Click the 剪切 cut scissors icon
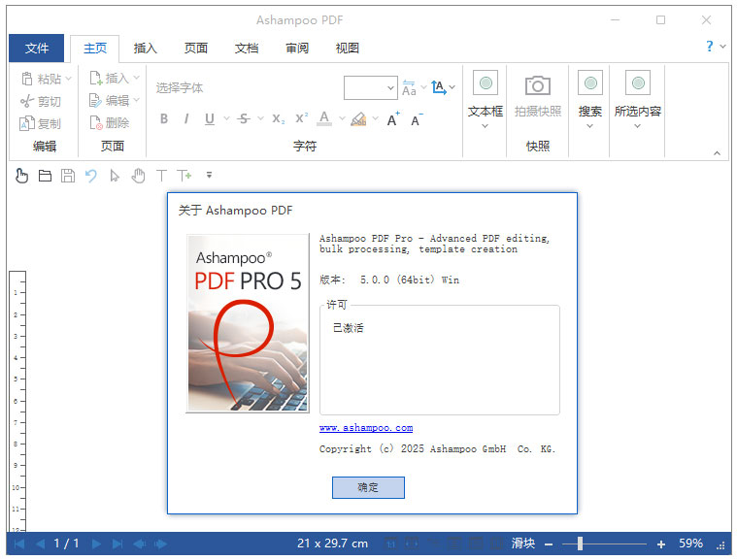The height and width of the screenshot is (560, 737). tap(27, 101)
